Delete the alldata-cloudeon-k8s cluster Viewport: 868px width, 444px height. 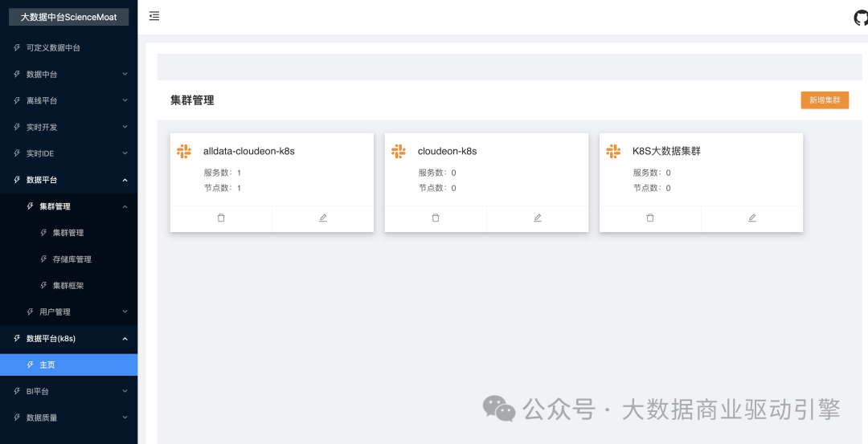tap(221, 218)
